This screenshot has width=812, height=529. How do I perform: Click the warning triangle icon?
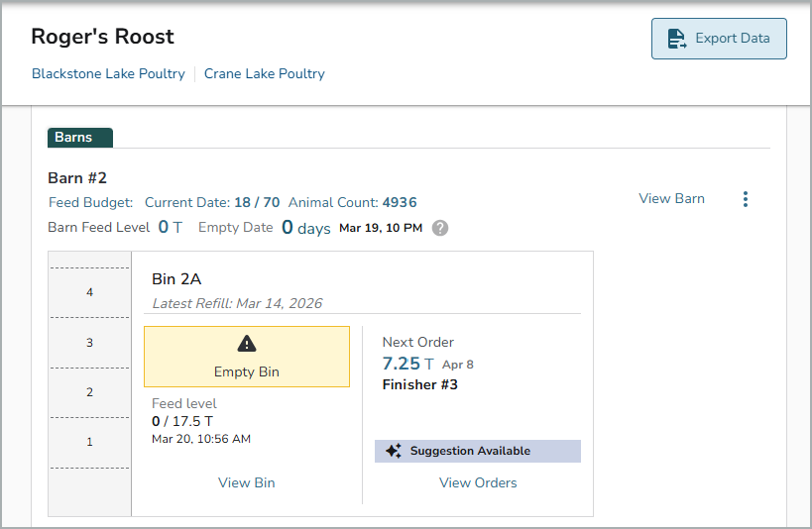tap(247, 344)
